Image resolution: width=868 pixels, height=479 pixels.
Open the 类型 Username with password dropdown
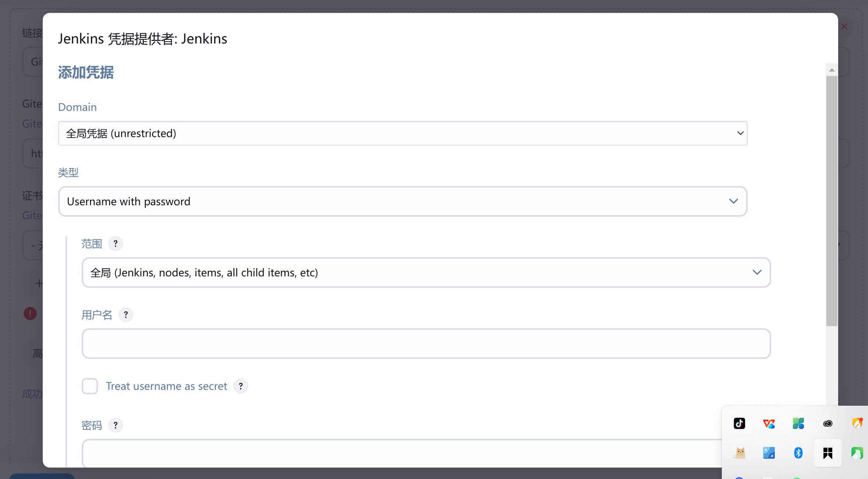pos(403,201)
